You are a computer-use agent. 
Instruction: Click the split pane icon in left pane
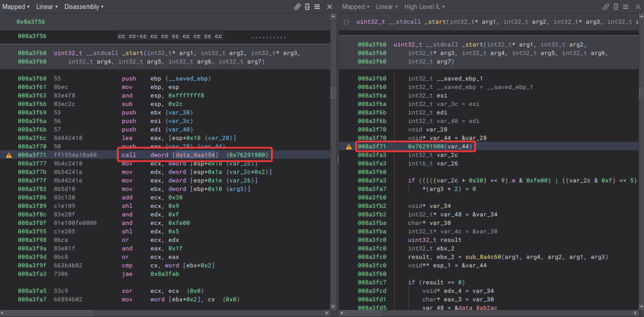307,7
